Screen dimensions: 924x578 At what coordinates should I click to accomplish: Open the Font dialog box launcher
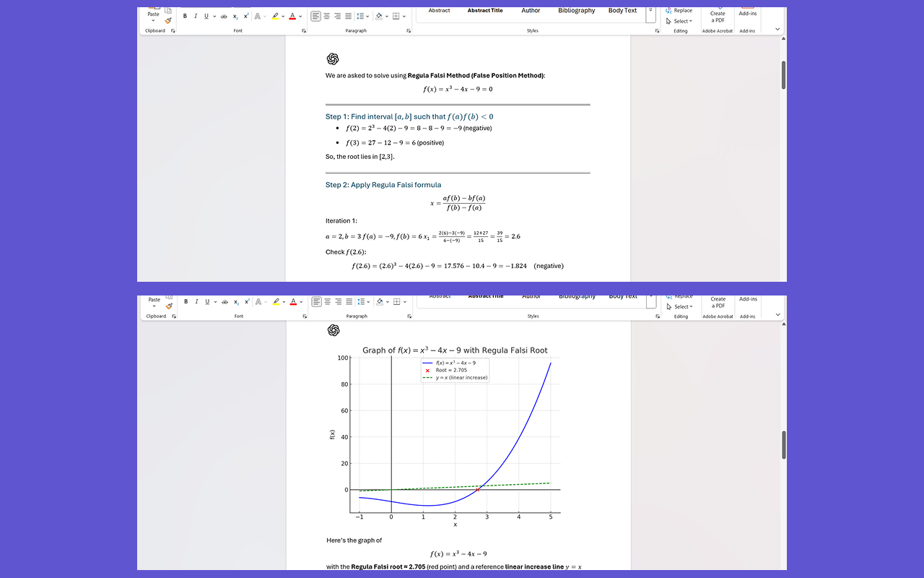pyautogui.click(x=304, y=30)
